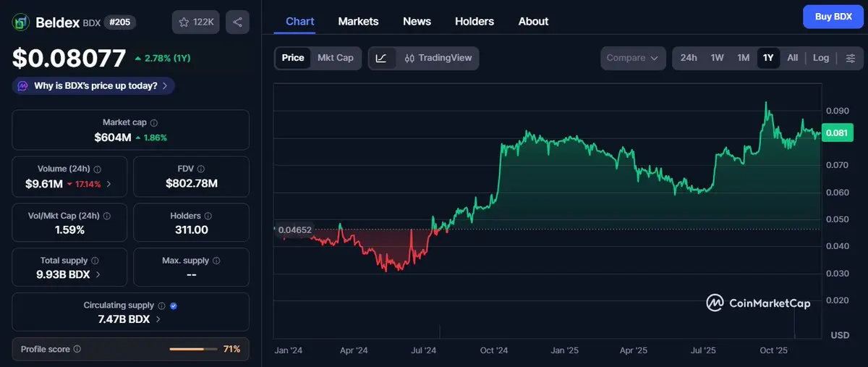Switch to the Markets tab
This screenshot has width=868, height=367.
coord(358,22)
